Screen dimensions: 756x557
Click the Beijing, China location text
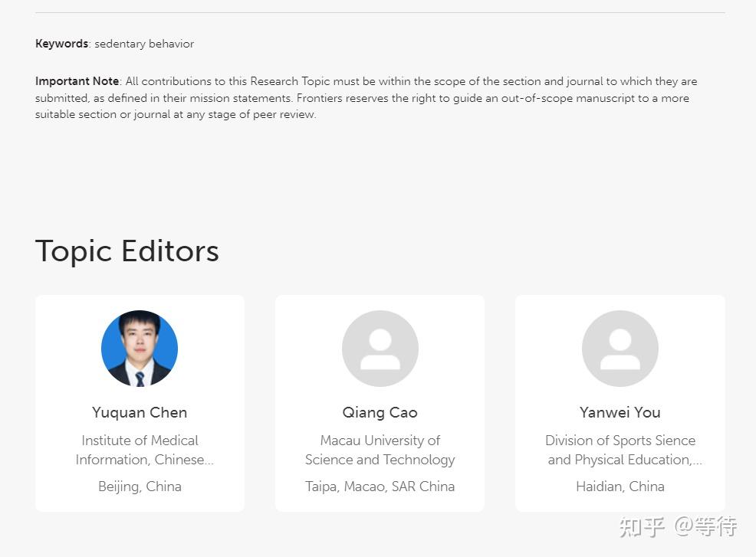(x=139, y=487)
